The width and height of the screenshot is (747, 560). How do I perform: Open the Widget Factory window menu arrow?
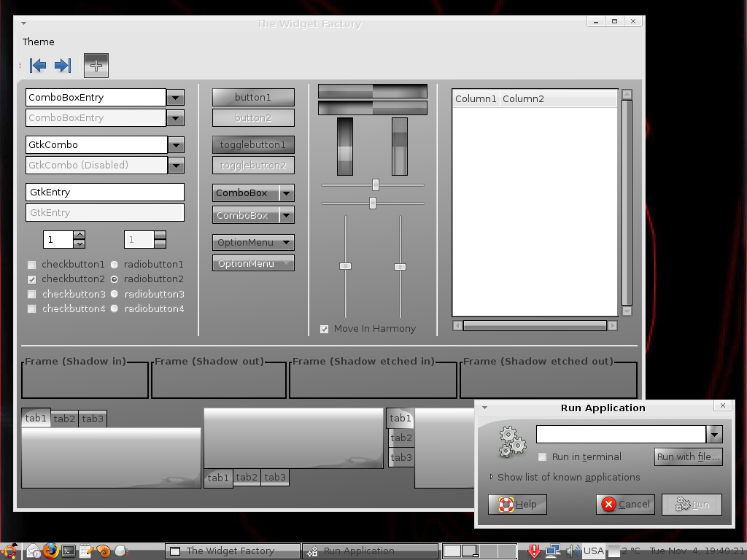pyautogui.click(x=23, y=23)
